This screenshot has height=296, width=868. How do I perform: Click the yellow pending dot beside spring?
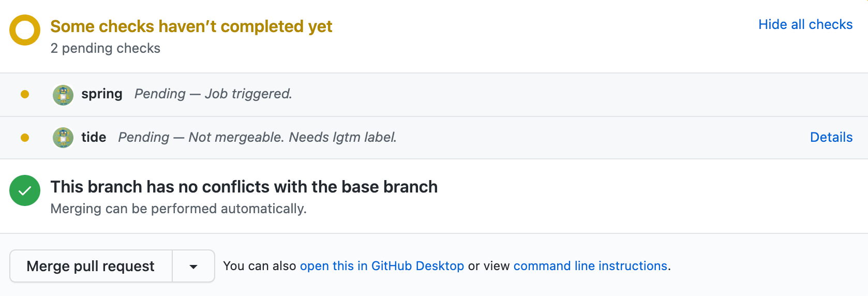point(25,94)
